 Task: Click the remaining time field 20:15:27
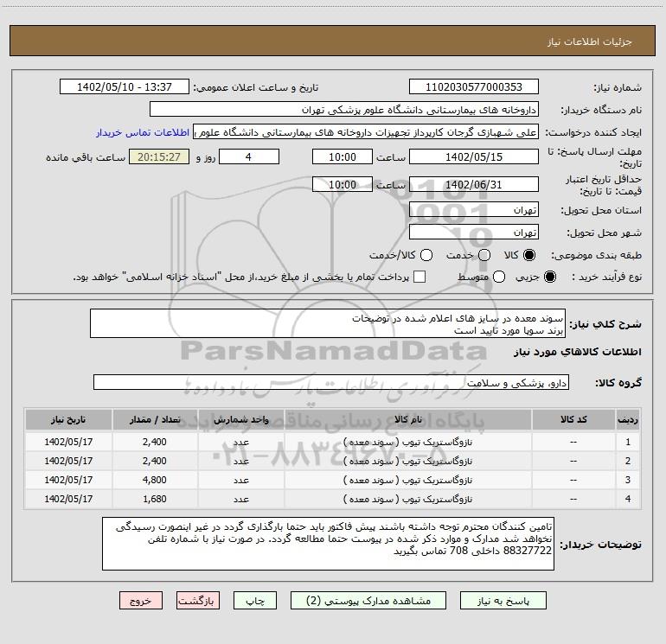pos(159,156)
